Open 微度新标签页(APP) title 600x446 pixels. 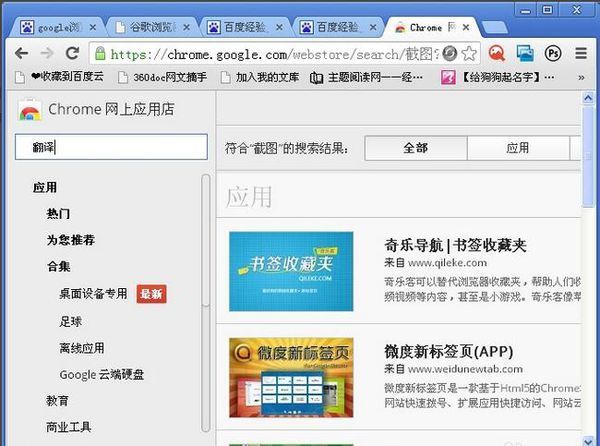[449, 352]
